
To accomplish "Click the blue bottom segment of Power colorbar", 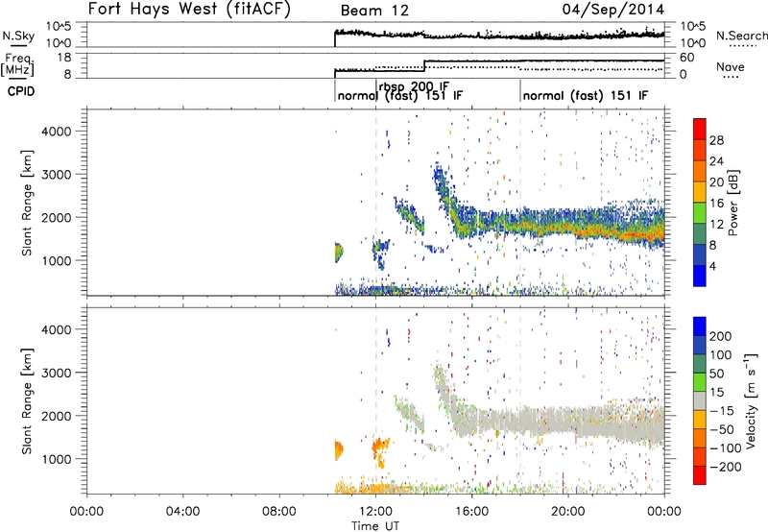I will tap(700, 276).
